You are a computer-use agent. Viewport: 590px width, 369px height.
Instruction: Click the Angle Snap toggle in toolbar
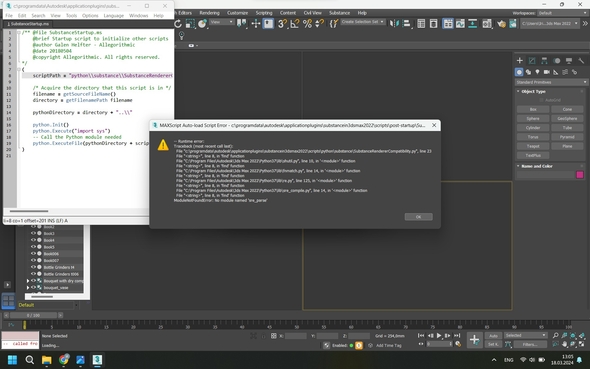click(x=295, y=24)
